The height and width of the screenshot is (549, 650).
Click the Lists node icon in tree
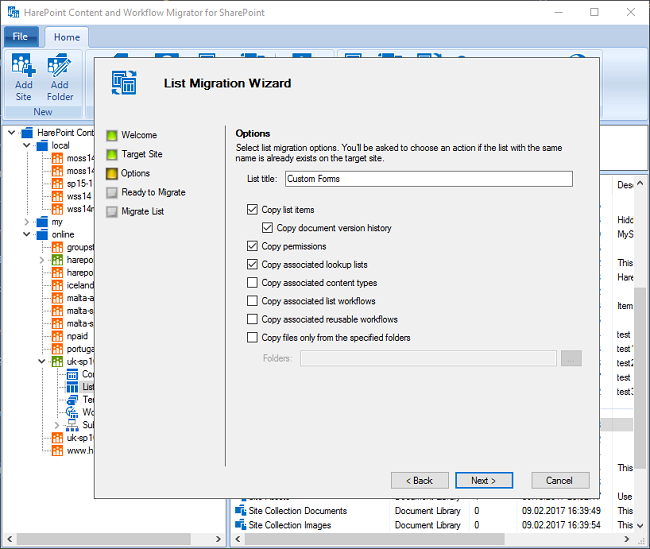click(72, 387)
